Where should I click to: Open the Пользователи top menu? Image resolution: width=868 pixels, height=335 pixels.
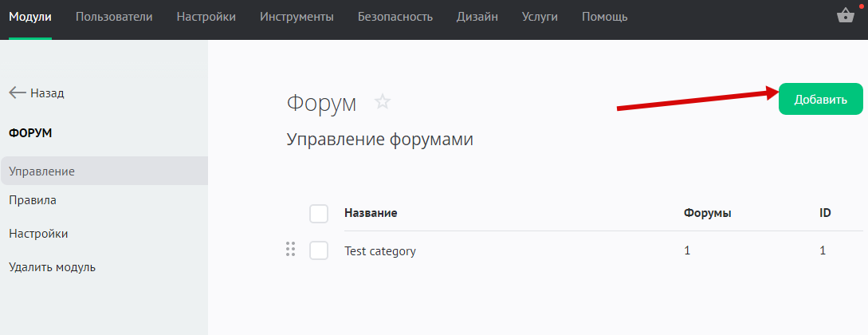pyautogui.click(x=114, y=17)
